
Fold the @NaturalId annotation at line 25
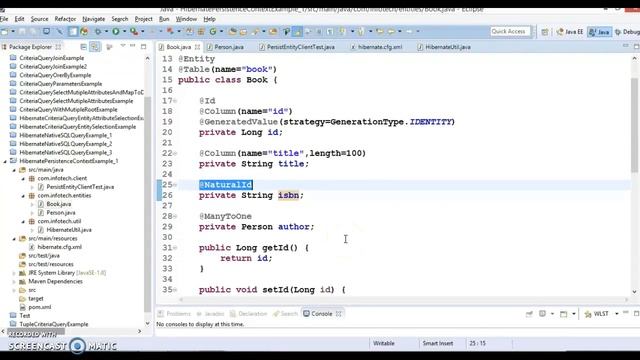[175, 185]
